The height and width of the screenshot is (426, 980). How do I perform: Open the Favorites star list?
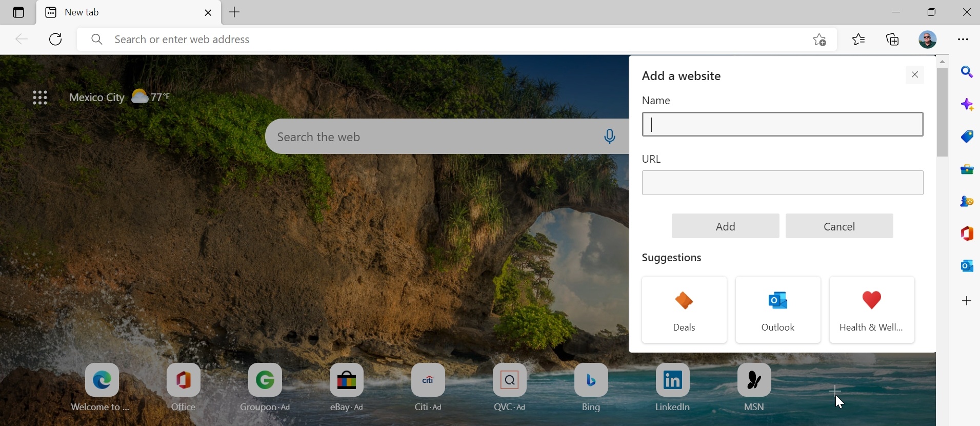click(859, 40)
